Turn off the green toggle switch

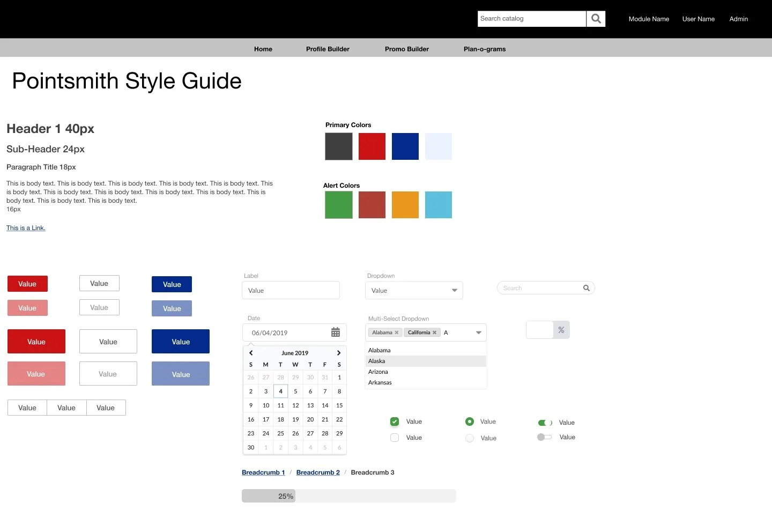pyautogui.click(x=545, y=423)
